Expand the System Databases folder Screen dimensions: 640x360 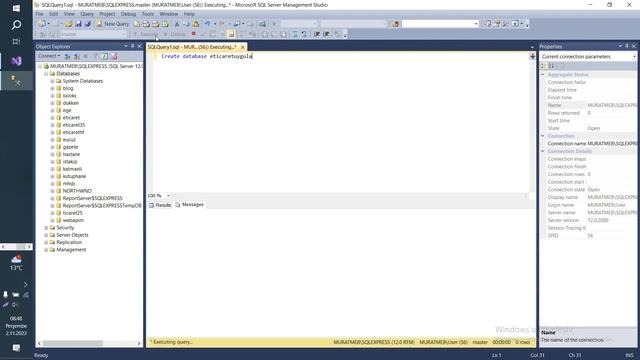tap(52, 81)
